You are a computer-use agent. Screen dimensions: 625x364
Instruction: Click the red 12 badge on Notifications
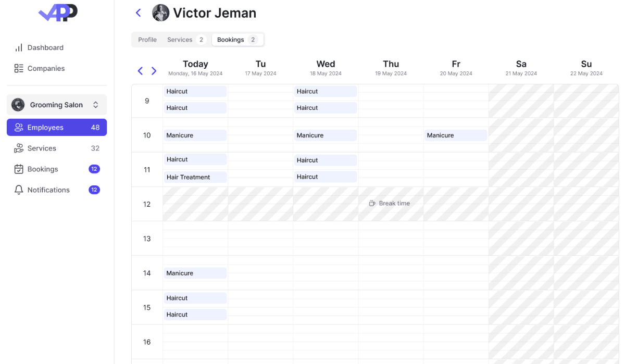[x=94, y=190]
